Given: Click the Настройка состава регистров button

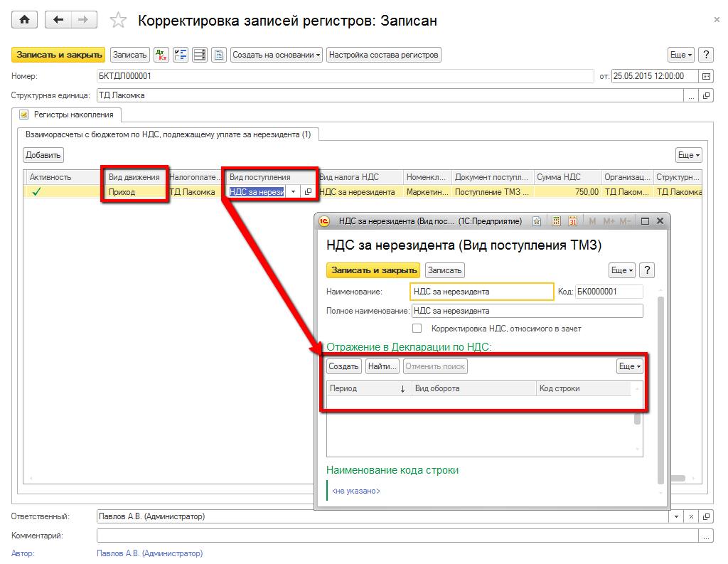Looking at the screenshot, I should (384, 55).
